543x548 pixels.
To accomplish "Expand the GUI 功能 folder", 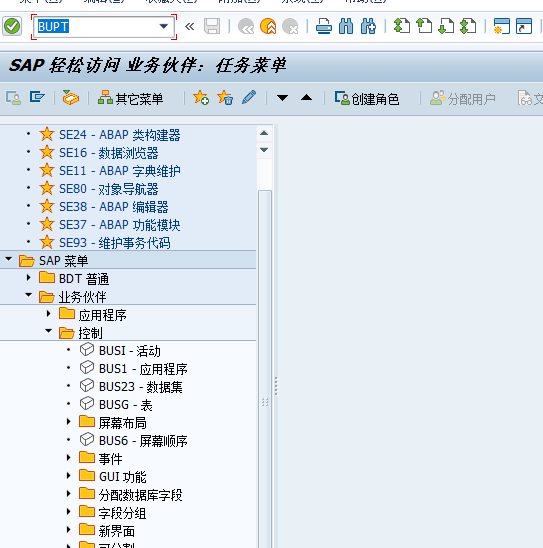I will [x=68, y=476].
